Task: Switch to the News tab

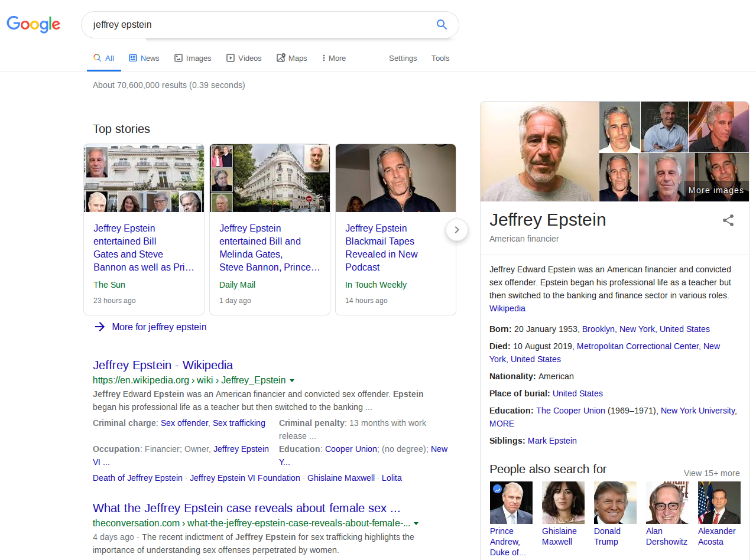Action: 144,58
